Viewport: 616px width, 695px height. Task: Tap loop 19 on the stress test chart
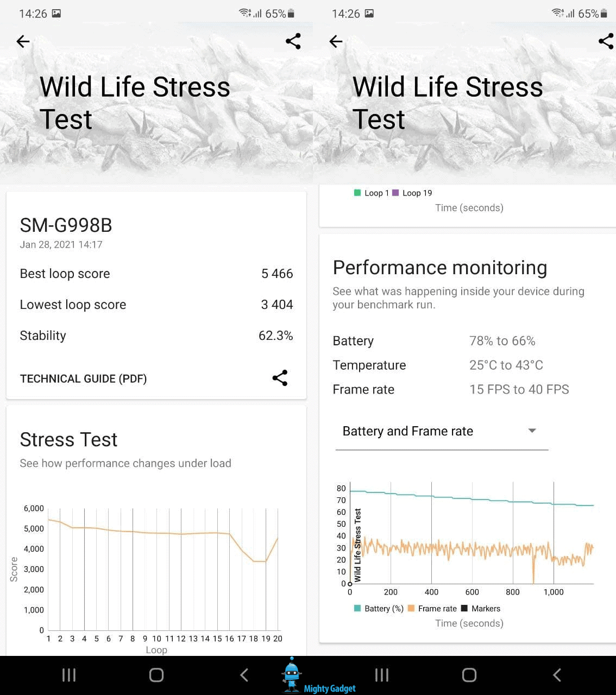pyautogui.click(x=266, y=561)
